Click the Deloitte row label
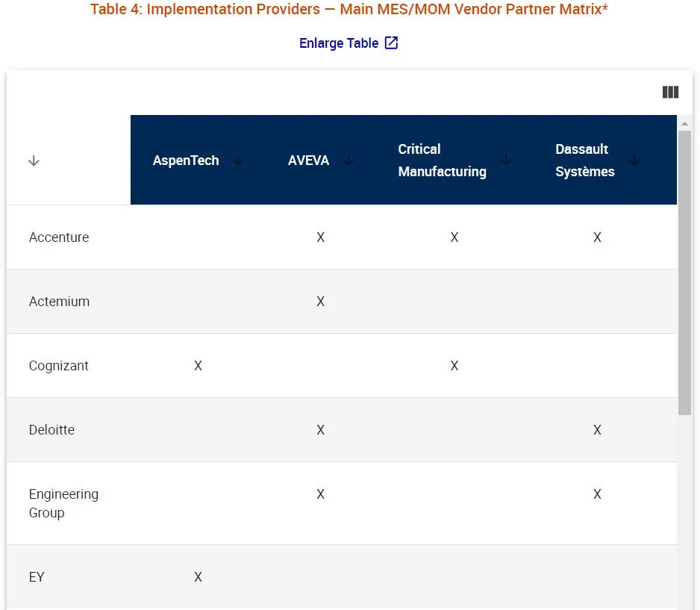The width and height of the screenshot is (700, 610). coord(51,430)
